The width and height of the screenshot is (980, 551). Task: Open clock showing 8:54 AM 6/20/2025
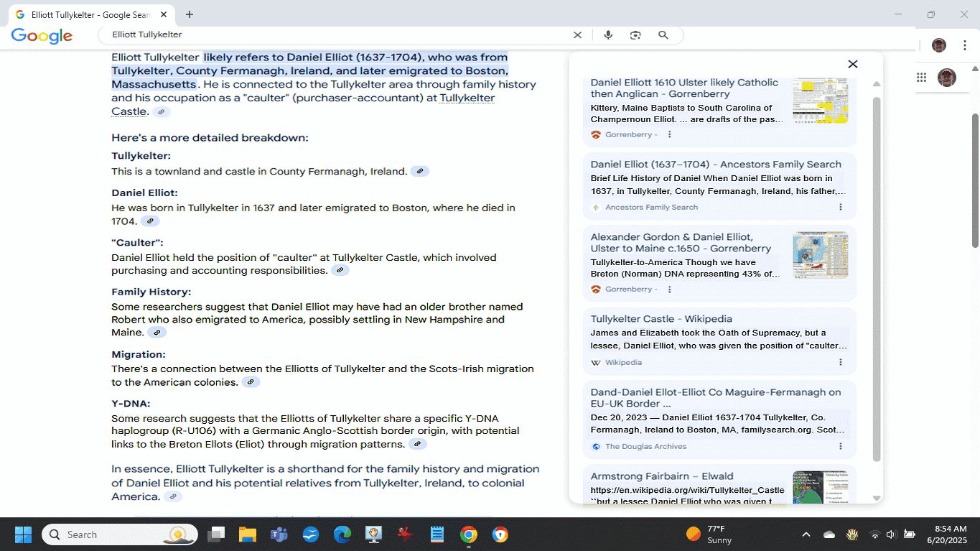[946, 534]
